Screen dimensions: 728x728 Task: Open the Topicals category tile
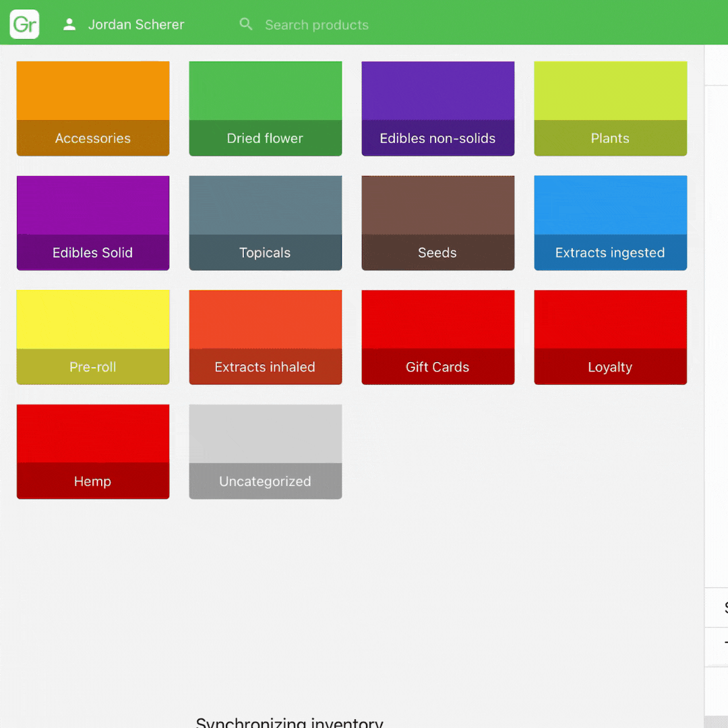[x=266, y=223]
